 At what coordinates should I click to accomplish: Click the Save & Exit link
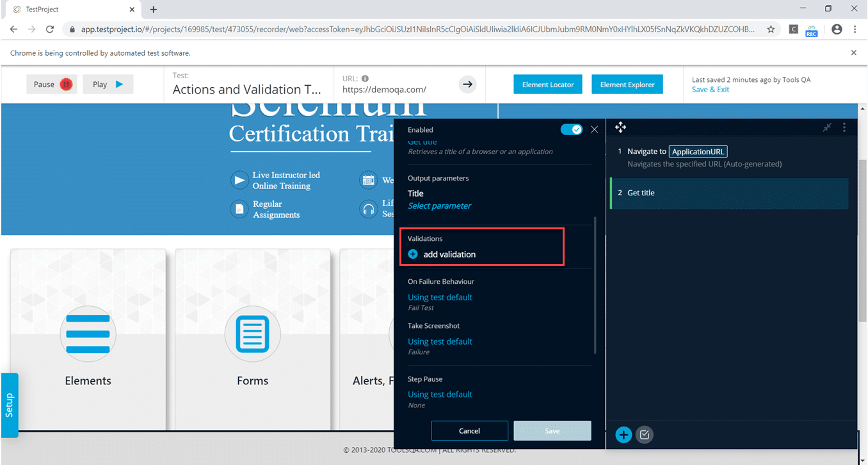[711, 90]
